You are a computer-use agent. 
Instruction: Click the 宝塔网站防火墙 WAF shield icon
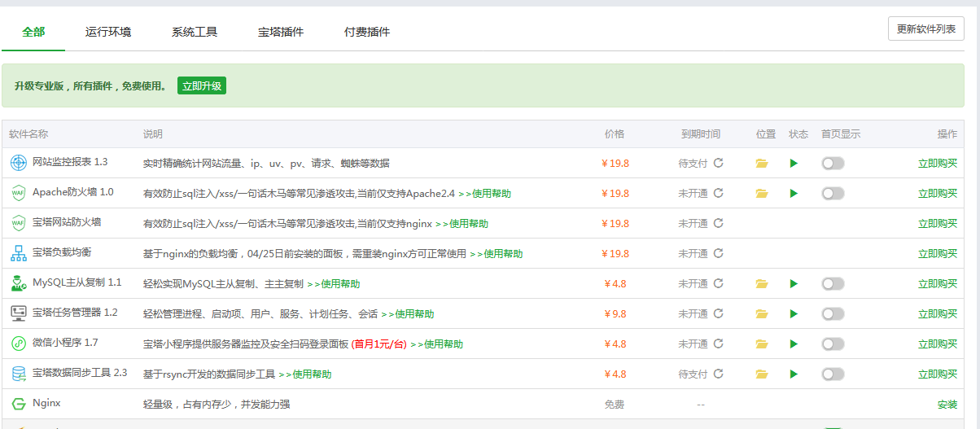tap(18, 223)
